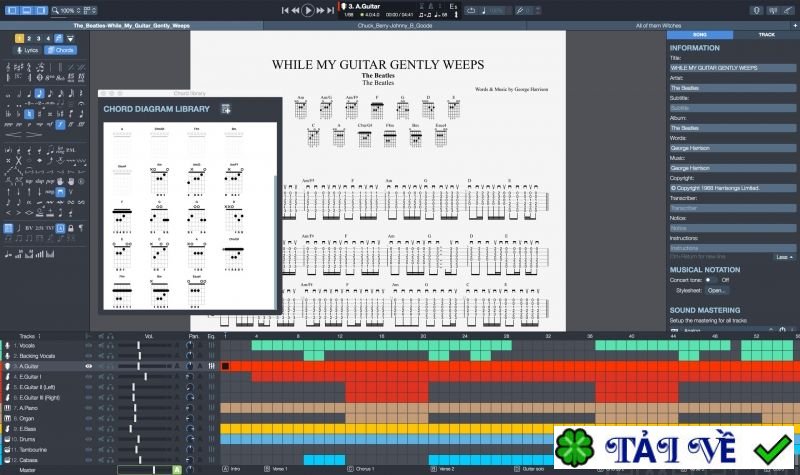The width and height of the screenshot is (800, 475).
Task: Select voice 1 in edition palette
Action: pos(19,38)
